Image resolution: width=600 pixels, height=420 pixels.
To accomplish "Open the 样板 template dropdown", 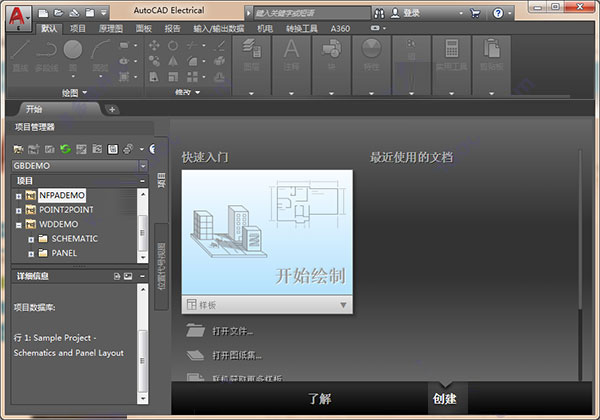I will pos(343,305).
